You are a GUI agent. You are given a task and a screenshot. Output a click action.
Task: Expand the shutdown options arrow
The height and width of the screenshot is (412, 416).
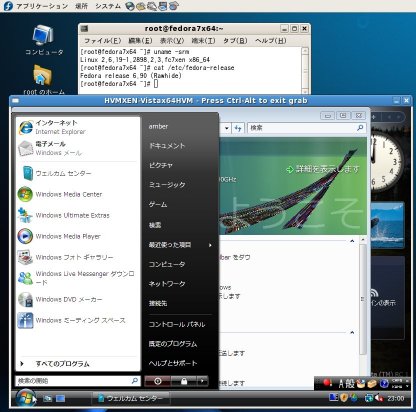click(202, 381)
